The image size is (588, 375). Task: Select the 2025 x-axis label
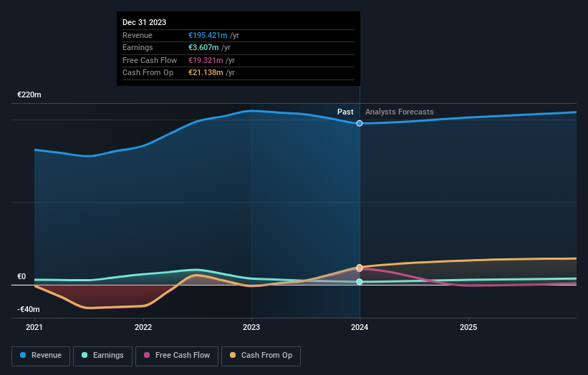coord(468,328)
